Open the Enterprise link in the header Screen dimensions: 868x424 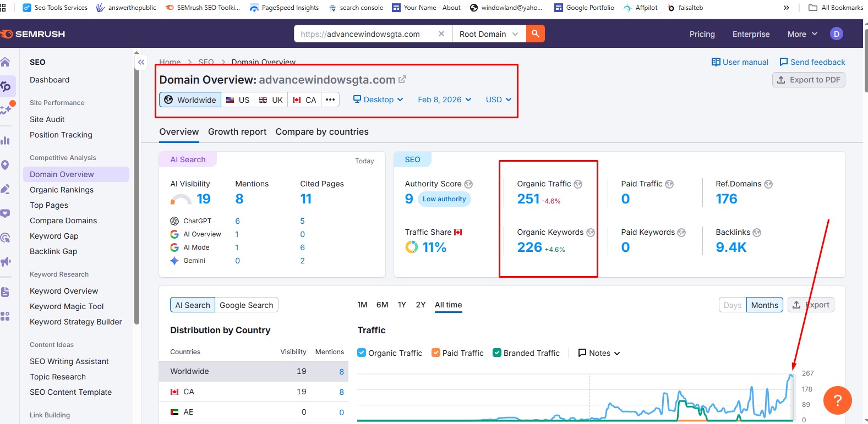751,34
